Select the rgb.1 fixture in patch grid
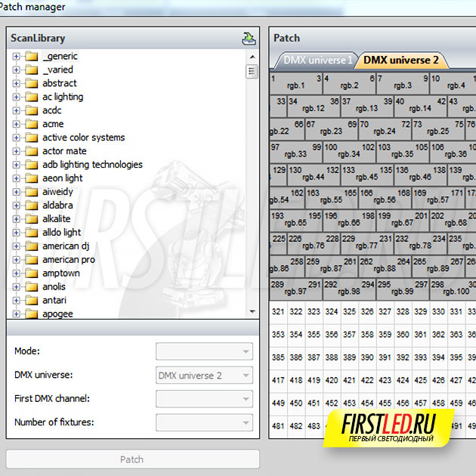 pyautogui.click(x=295, y=83)
